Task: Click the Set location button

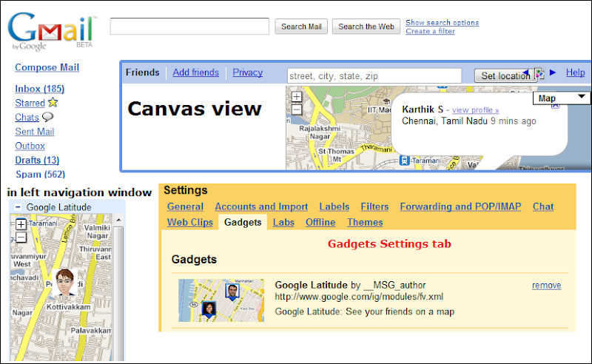Action: 505,76
